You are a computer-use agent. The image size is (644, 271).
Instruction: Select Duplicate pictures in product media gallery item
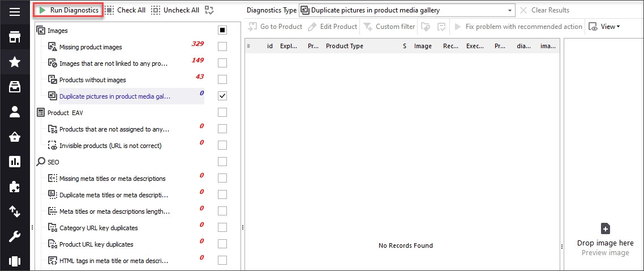tap(115, 96)
